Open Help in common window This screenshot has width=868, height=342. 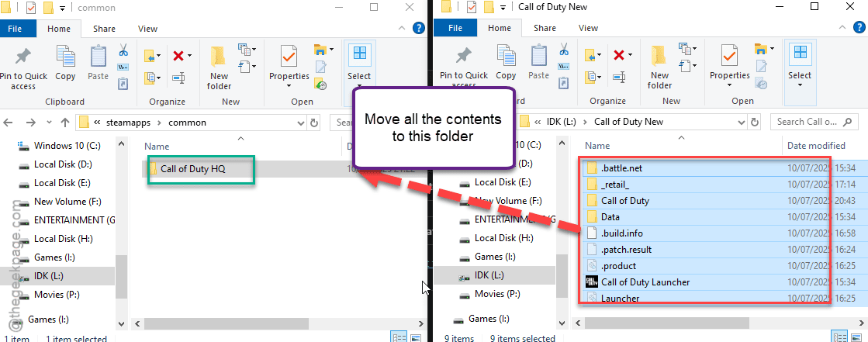[420, 28]
